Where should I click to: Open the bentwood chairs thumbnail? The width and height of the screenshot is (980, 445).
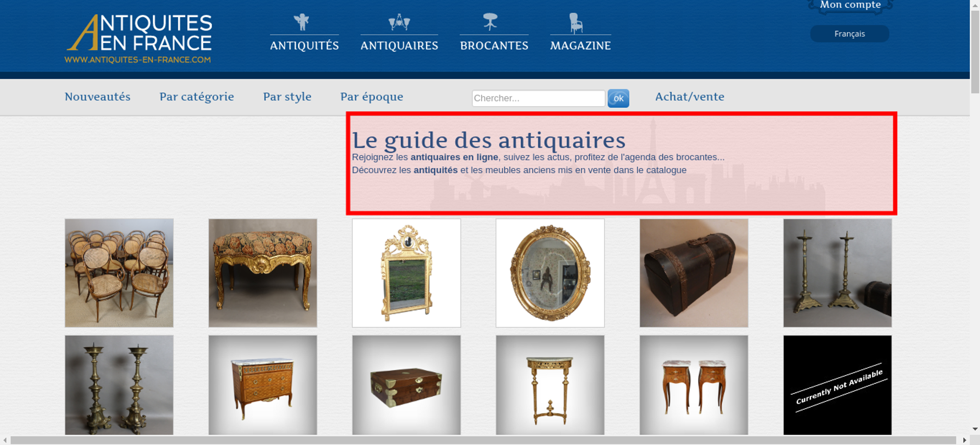click(119, 273)
